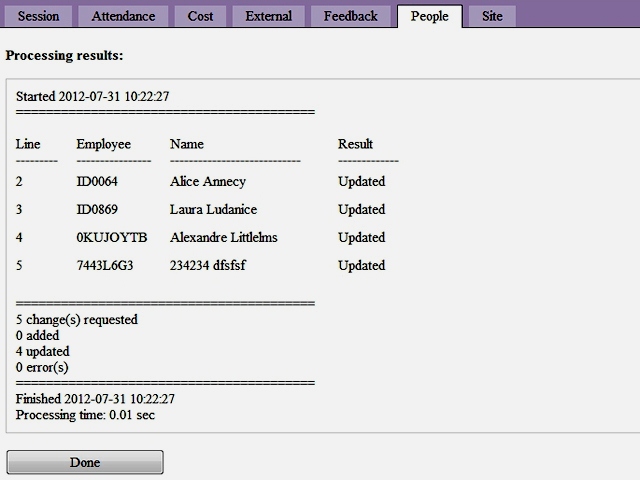Click the active People tab
640x480 pixels.
point(429,16)
